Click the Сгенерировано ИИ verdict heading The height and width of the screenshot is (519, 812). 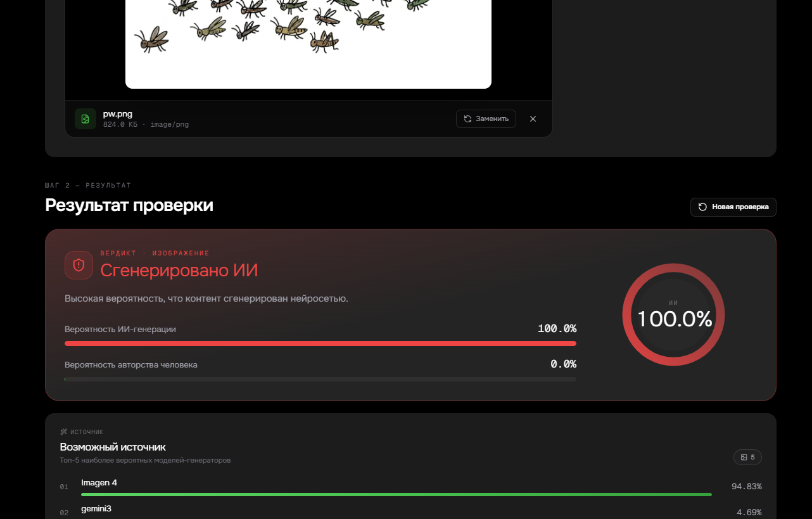pos(179,271)
